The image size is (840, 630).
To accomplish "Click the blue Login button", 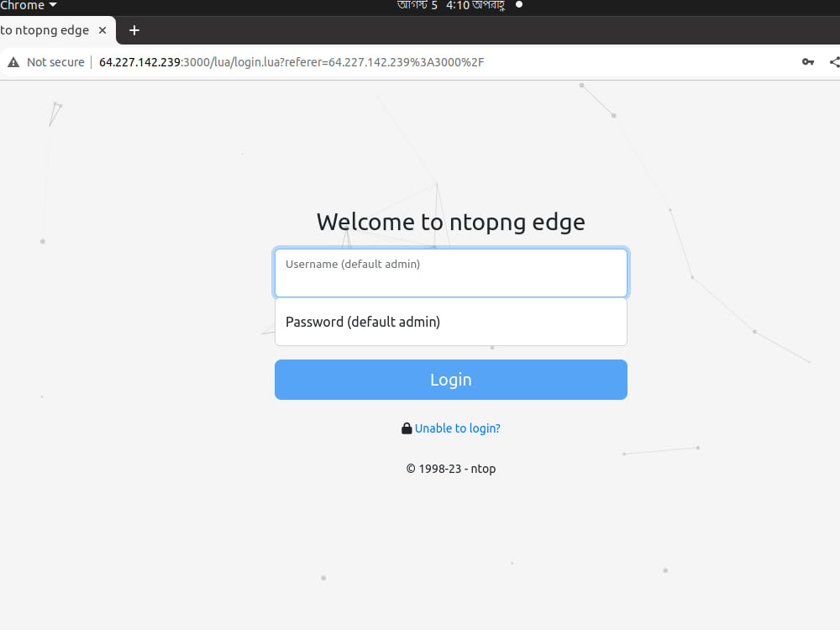I will 450,380.
